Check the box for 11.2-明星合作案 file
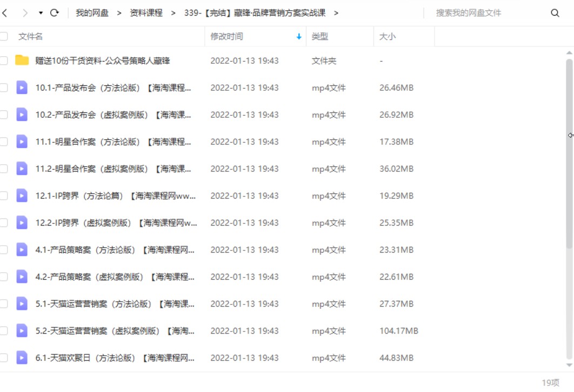This screenshot has height=392, width=574. click(x=4, y=169)
